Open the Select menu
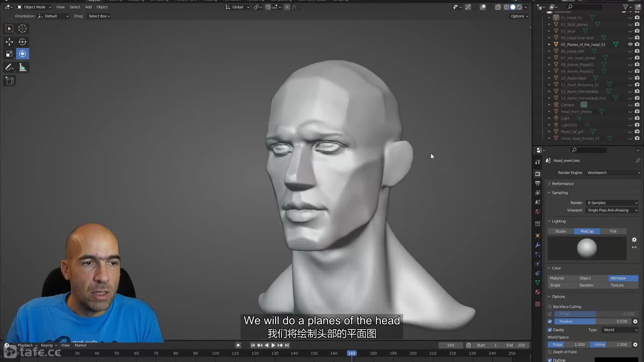Viewport: 644px width, 362px height. [75, 7]
